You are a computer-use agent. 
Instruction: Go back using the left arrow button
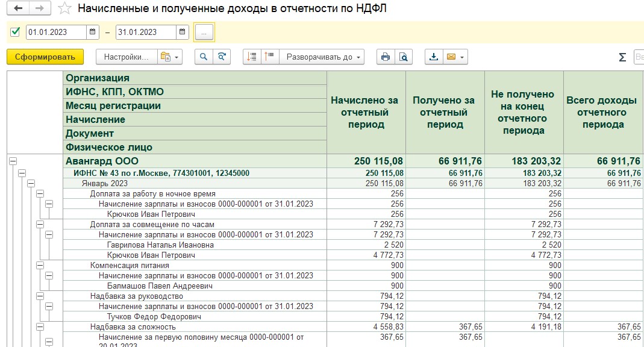[x=18, y=8]
